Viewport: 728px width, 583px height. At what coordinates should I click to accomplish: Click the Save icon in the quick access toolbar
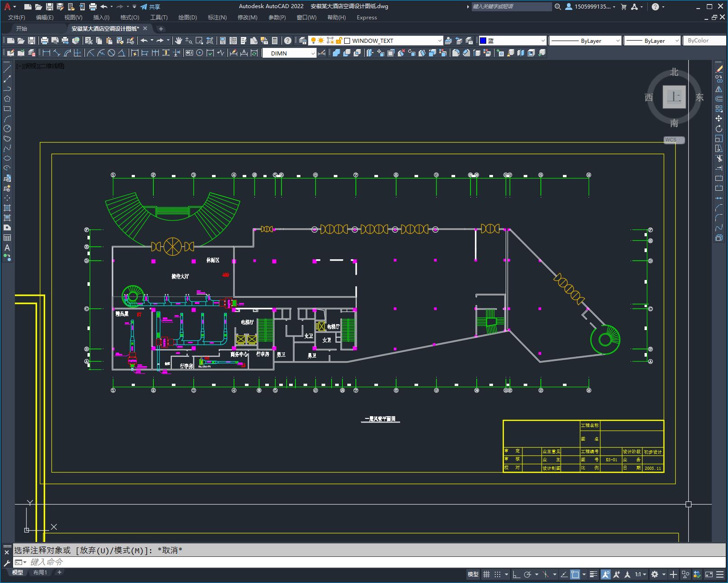coord(50,7)
